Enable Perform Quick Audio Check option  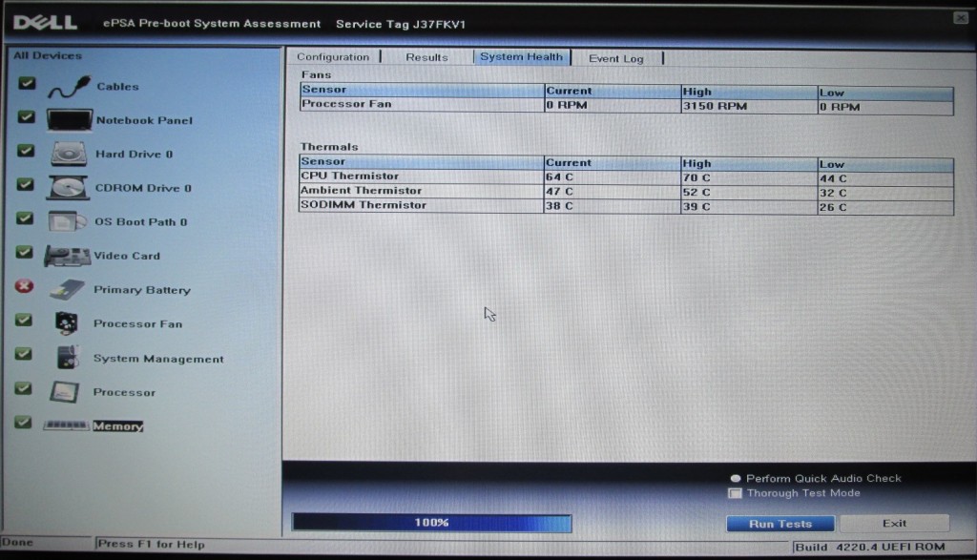click(x=736, y=478)
